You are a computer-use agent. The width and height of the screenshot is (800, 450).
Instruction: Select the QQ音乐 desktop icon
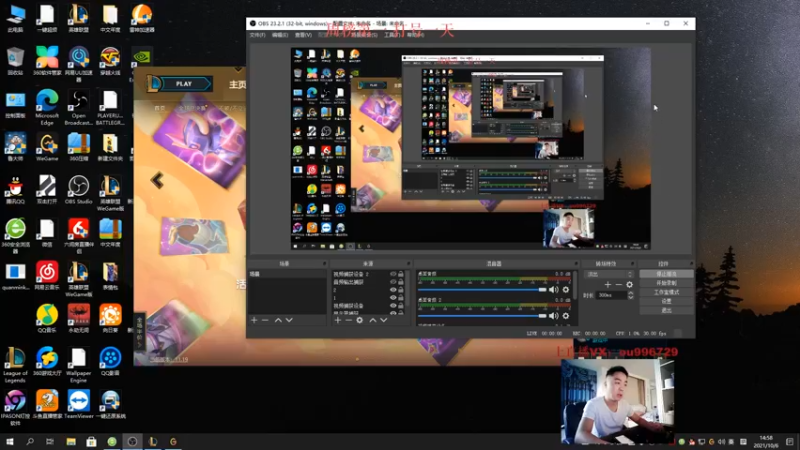47,318
